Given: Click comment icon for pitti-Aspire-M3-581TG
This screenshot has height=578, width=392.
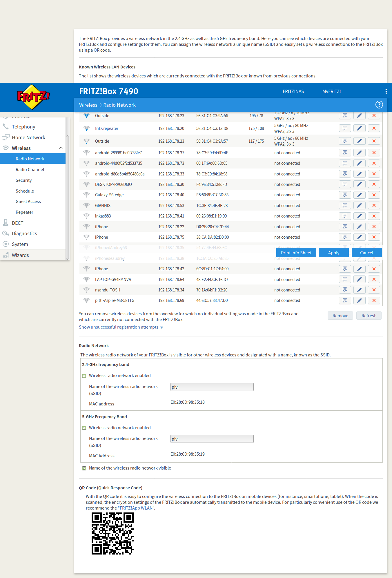Looking at the screenshot, I should (x=345, y=300).
